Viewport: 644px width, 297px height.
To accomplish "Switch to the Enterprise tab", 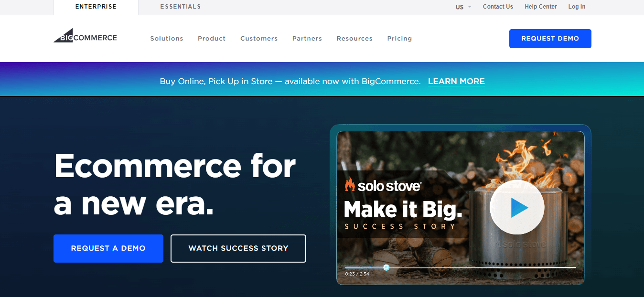I will point(96,7).
